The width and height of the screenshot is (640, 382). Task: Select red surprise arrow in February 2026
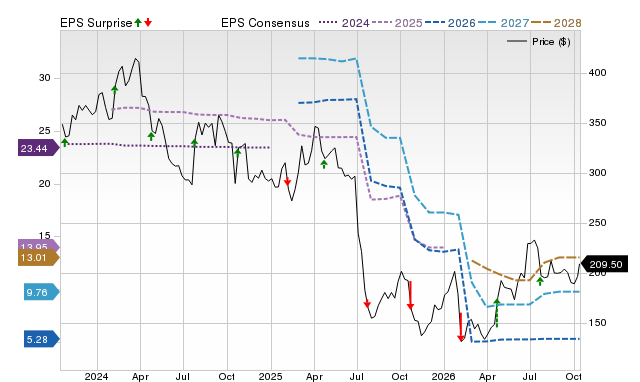[x=461, y=327]
